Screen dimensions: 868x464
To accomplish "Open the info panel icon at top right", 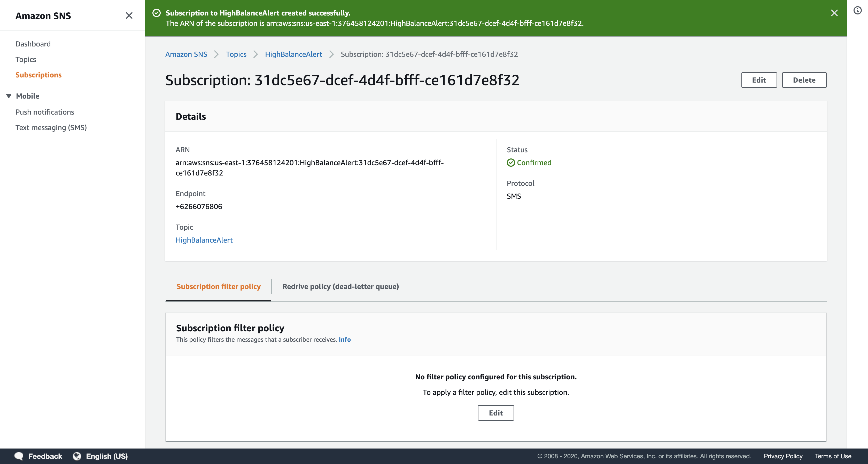I will [x=857, y=10].
